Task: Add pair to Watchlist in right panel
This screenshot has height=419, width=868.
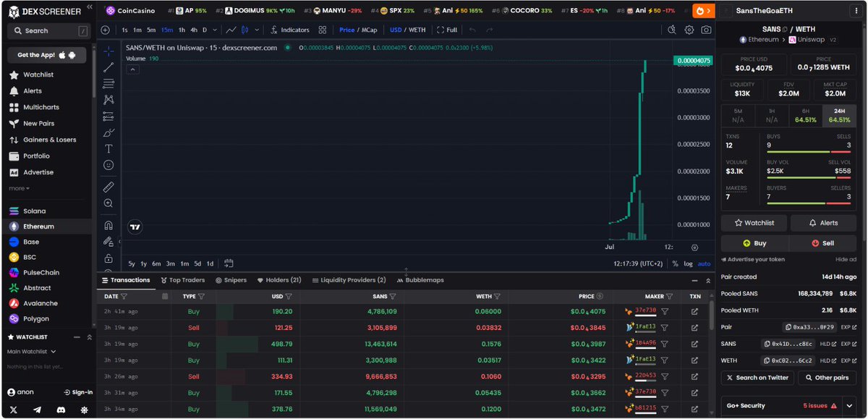Action: (754, 223)
